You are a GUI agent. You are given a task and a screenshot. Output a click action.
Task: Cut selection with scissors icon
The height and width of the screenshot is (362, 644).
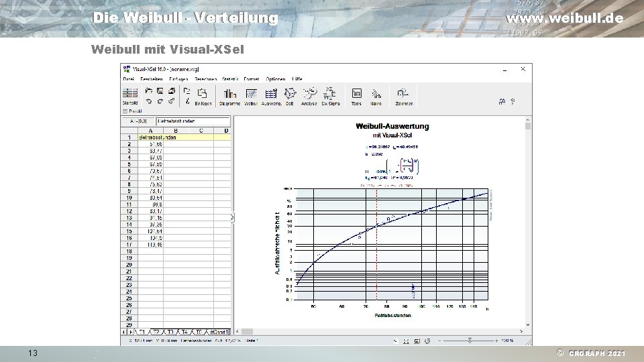187,101
